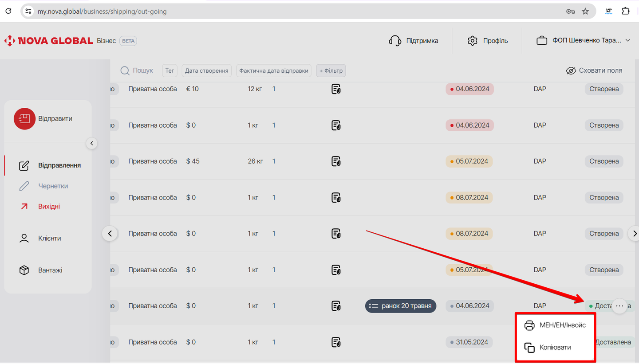Click the + Фільтр button
This screenshot has height=364, width=639.
tap(331, 70)
